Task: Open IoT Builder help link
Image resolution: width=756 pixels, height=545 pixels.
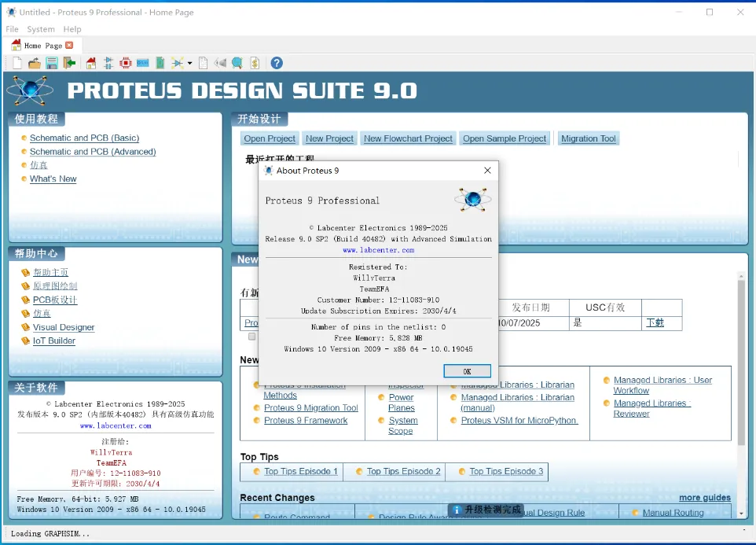Action: tap(54, 341)
